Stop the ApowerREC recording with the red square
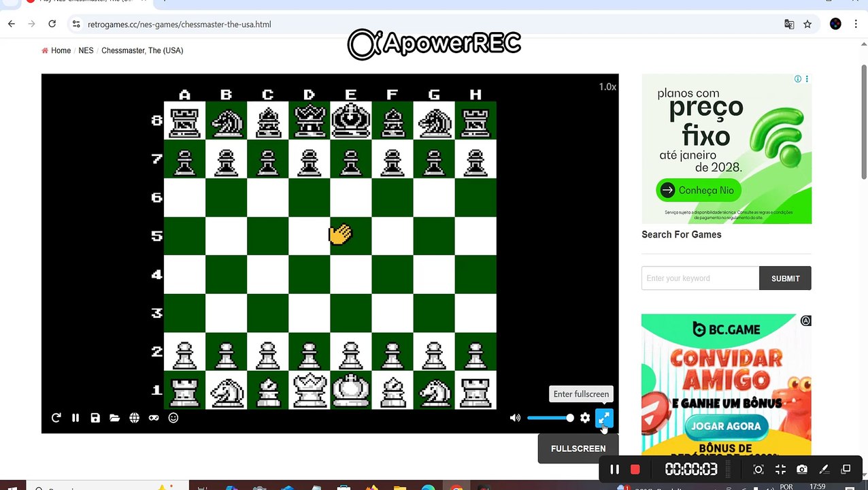Image resolution: width=868 pixels, height=490 pixels. (635, 470)
